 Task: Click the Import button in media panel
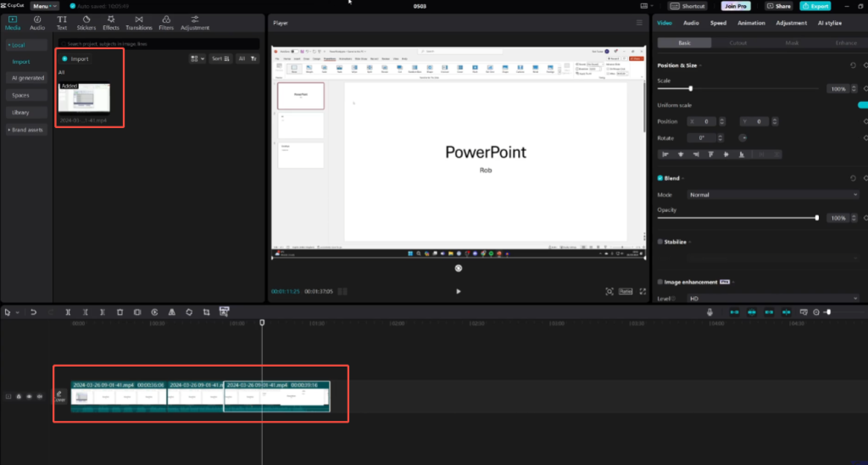(x=75, y=59)
